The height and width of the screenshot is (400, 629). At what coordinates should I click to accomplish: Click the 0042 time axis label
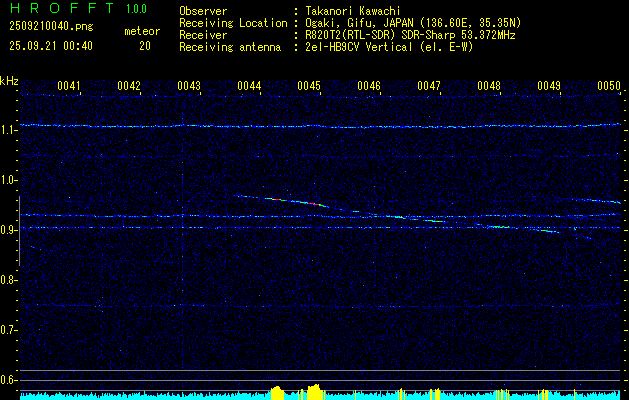pyautogui.click(x=129, y=86)
